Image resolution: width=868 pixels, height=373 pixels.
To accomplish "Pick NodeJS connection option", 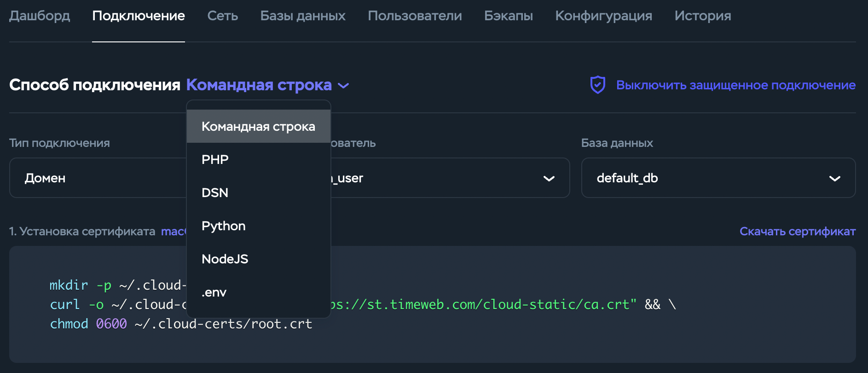I will [x=225, y=259].
